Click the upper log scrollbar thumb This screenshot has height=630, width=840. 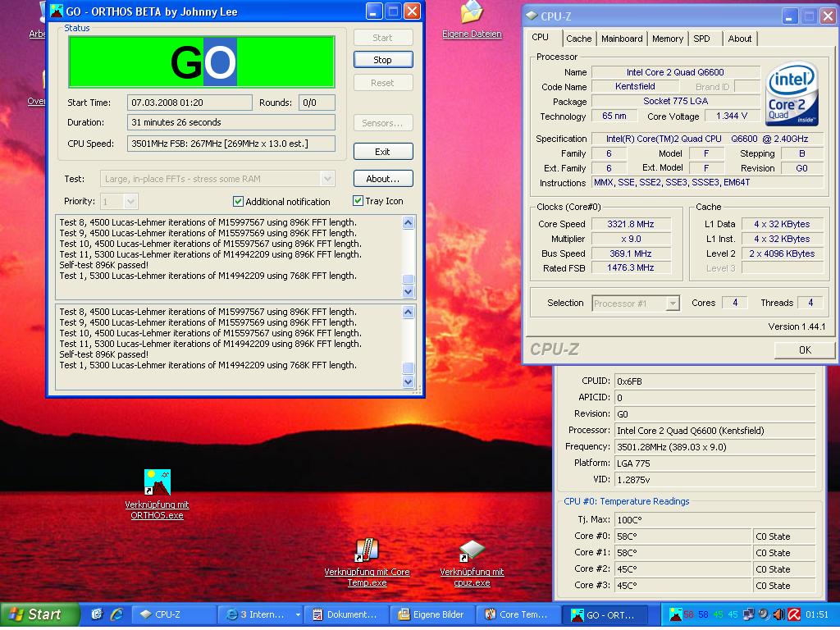(409, 279)
